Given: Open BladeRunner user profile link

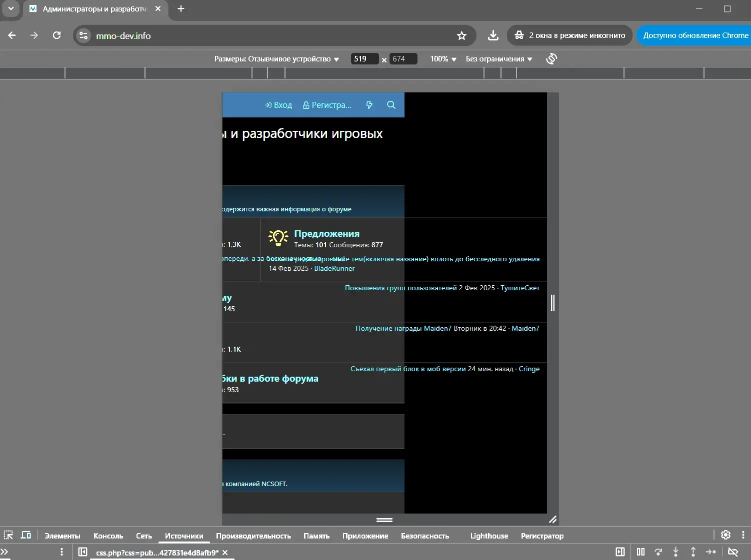Looking at the screenshot, I should 334,268.
